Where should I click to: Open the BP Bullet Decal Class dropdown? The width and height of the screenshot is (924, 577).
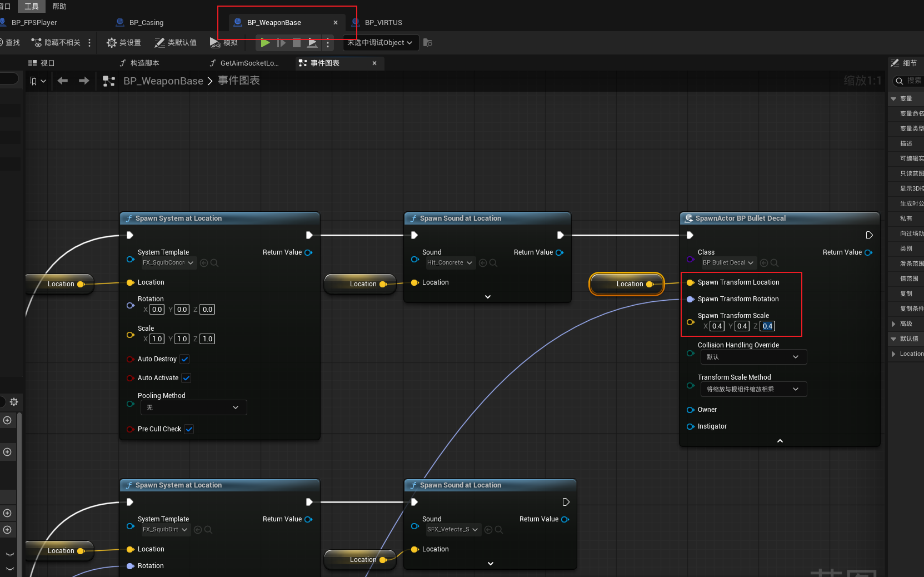[728, 263]
